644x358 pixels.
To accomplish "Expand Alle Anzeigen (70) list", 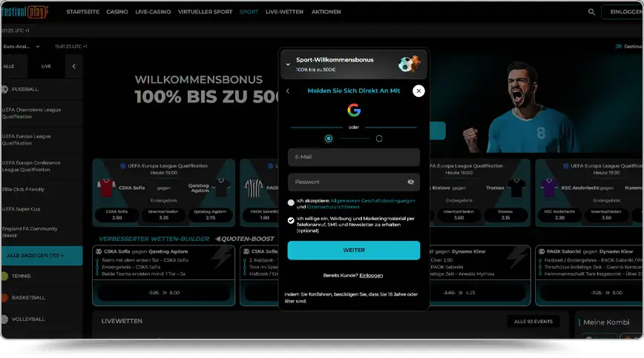I will pyautogui.click(x=42, y=256).
